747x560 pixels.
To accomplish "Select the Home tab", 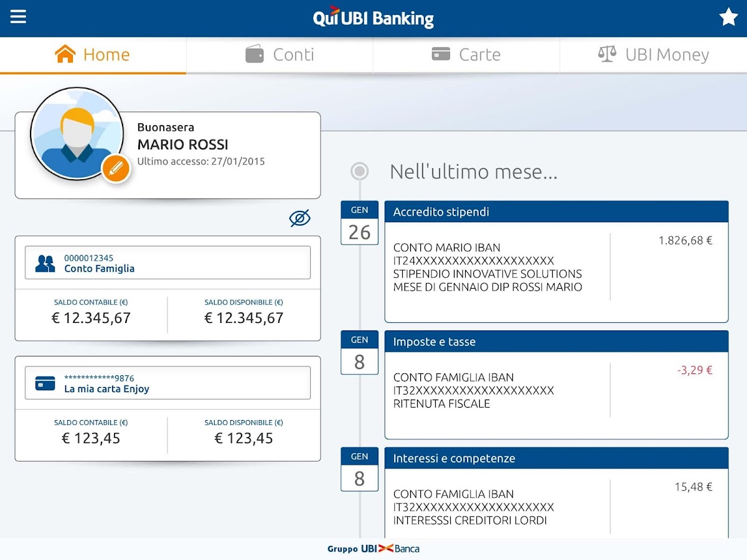I will (93, 55).
